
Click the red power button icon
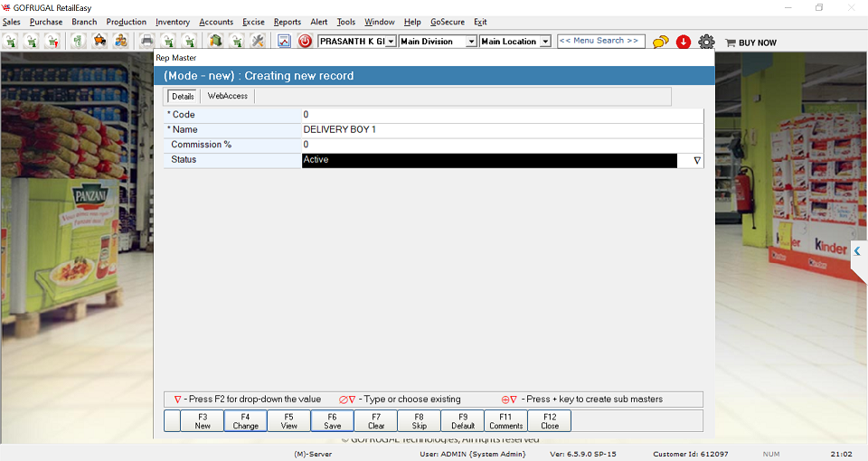[x=305, y=41]
